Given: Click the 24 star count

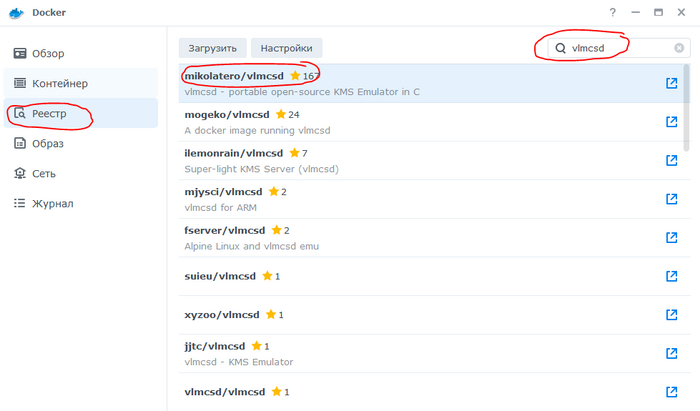Looking at the screenshot, I should point(294,115).
